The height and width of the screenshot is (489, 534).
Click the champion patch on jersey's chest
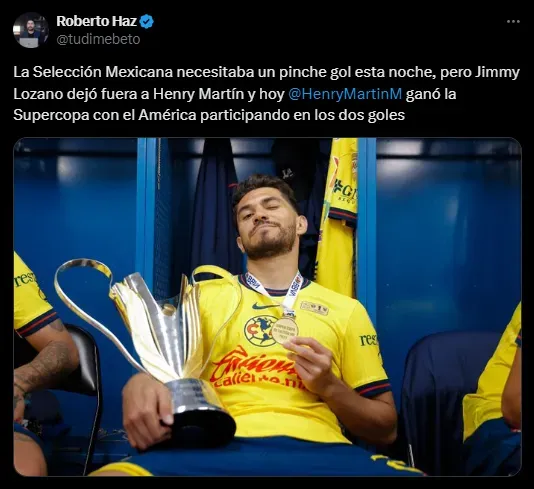click(314, 308)
